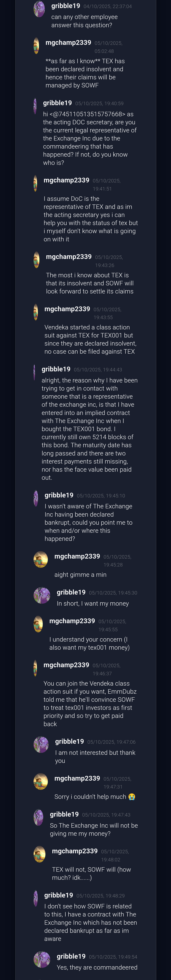Click the mgchamp2339 username above "aight gimme a min"

(x=77, y=556)
